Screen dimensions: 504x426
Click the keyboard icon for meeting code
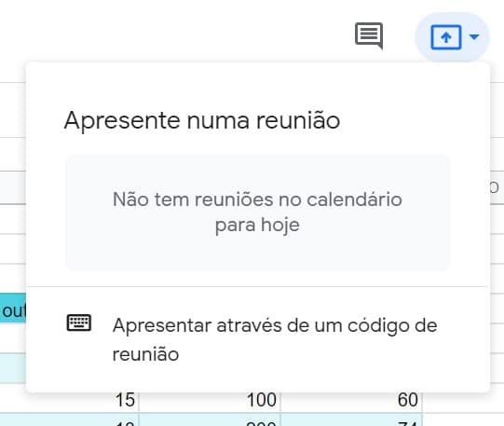[x=79, y=323]
